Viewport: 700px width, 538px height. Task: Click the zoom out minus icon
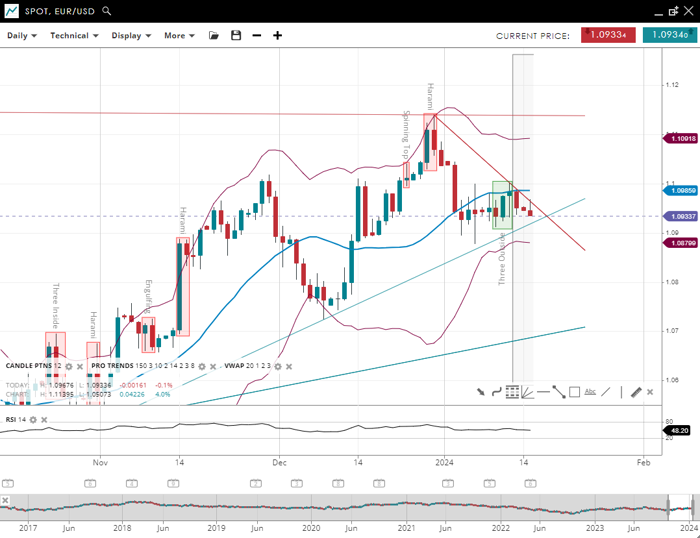coord(257,35)
